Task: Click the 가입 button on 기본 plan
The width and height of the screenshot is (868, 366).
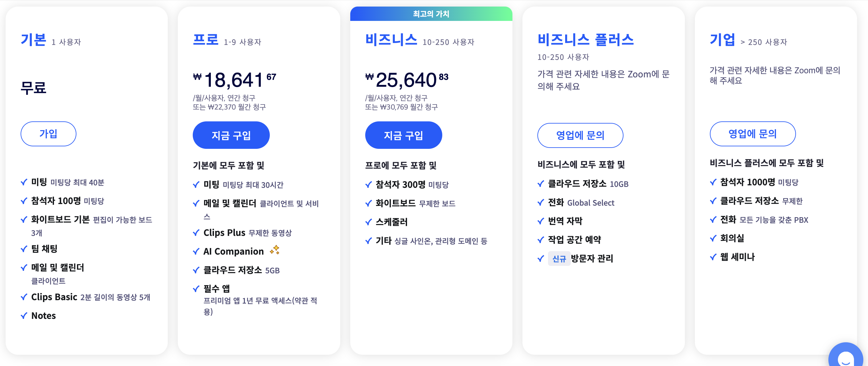Action: [x=48, y=134]
